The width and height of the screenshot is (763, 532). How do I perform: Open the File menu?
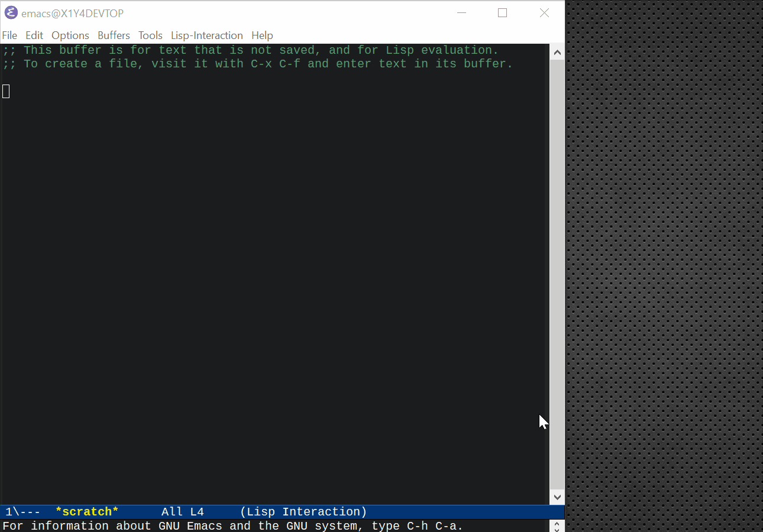pos(9,35)
